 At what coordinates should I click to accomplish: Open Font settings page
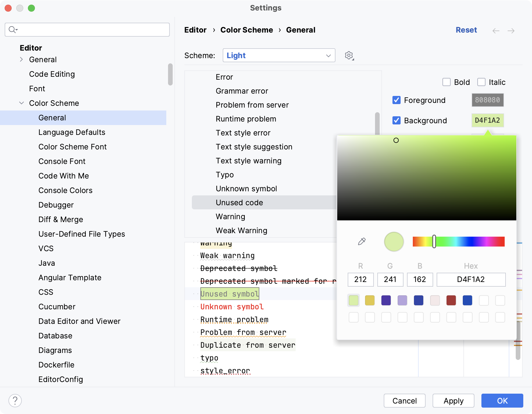click(37, 89)
